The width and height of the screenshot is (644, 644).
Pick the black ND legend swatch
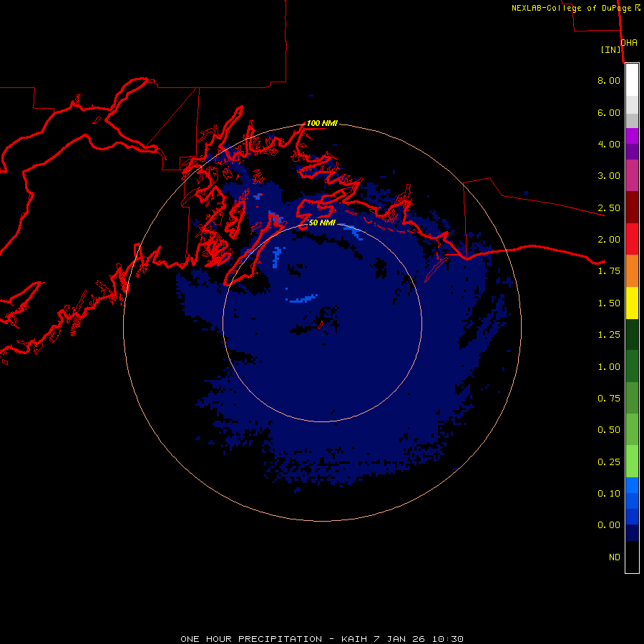pos(632,557)
